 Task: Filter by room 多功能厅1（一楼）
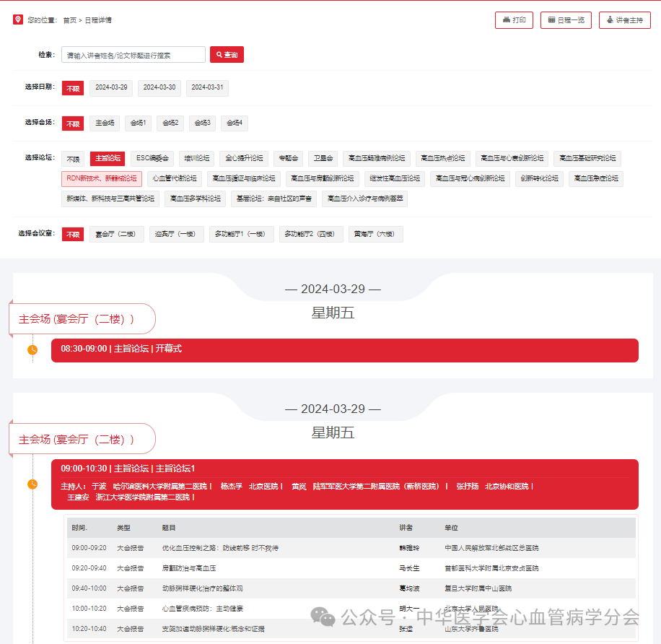[x=241, y=235]
